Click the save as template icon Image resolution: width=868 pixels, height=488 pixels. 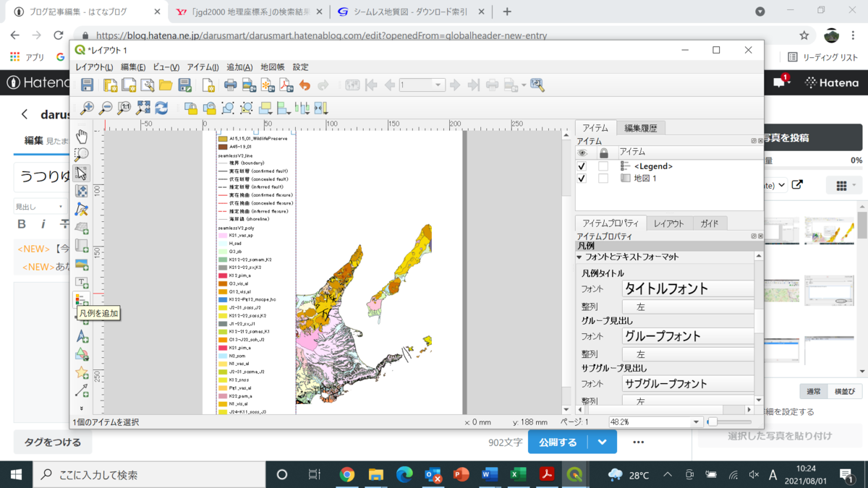tap(184, 85)
